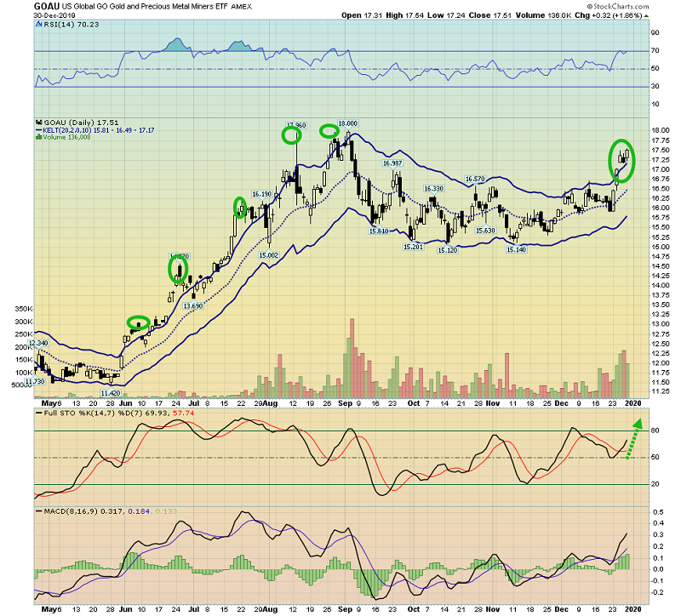This screenshot has height=616, width=681.
Task: Click the 12.340 price label
Action: point(38,344)
